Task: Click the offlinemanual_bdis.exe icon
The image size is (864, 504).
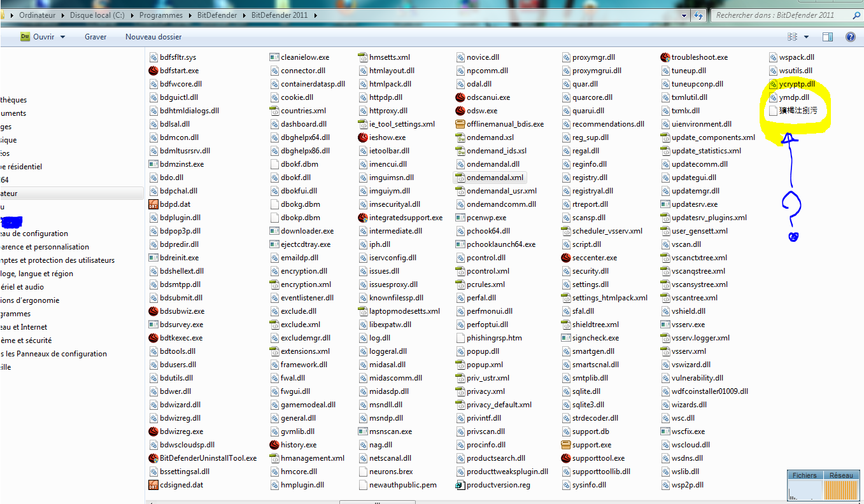Action: [460, 124]
